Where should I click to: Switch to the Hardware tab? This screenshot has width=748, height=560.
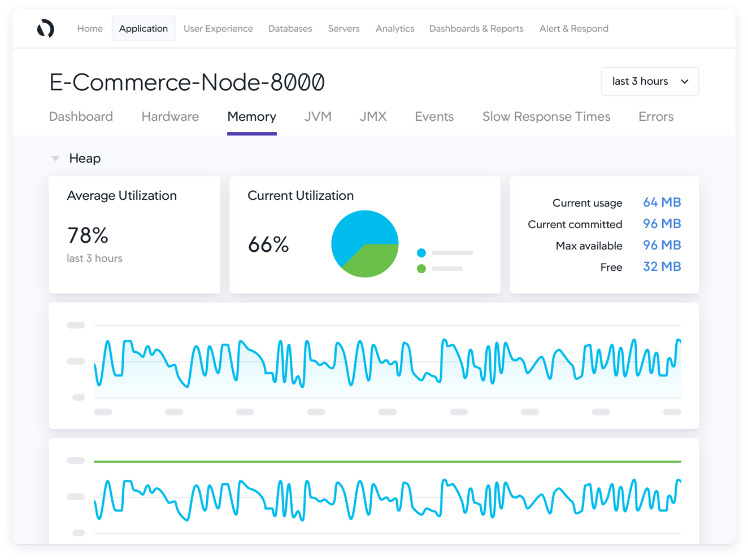pyautogui.click(x=170, y=116)
